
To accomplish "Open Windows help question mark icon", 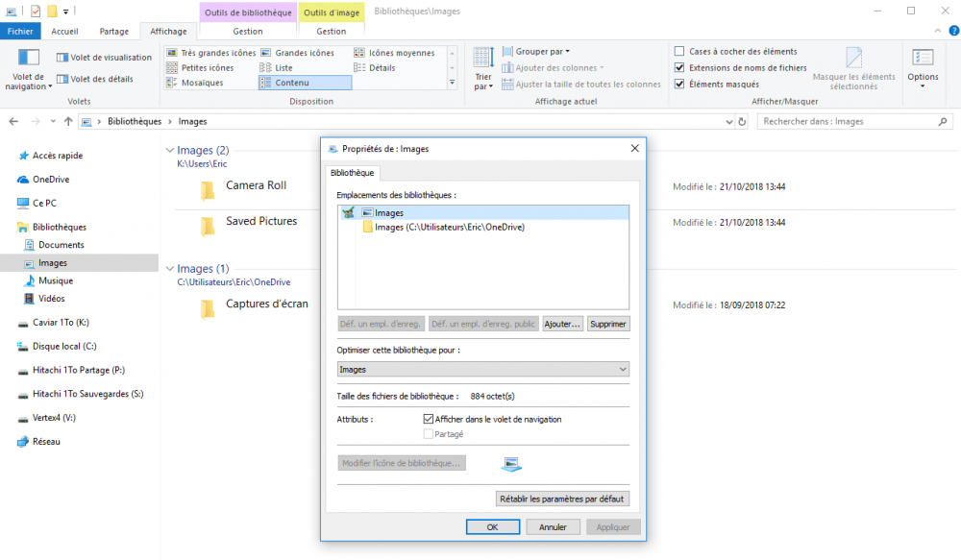I will point(953,31).
